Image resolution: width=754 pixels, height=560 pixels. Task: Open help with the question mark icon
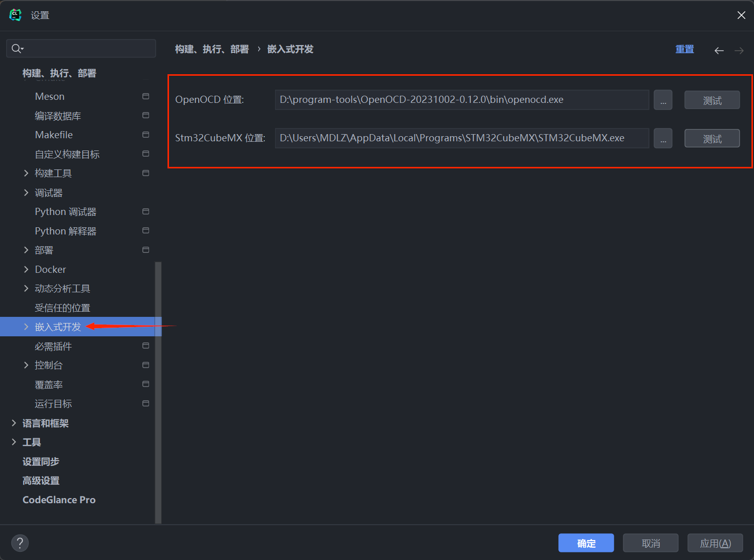[20, 543]
